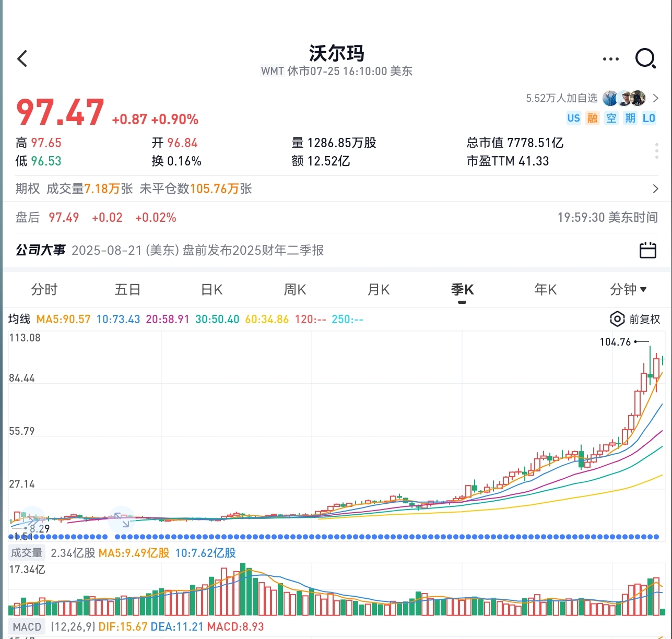Image resolution: width=672 pixels, height=639 pixels.
Task: Tap the 量 1286.85万股 volume value
Action: (334, 143)
